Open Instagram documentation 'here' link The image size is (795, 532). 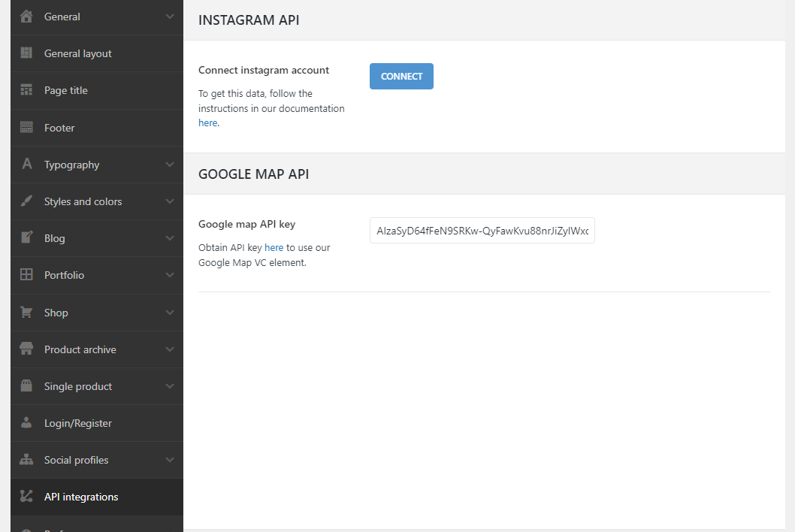point(208,122)
